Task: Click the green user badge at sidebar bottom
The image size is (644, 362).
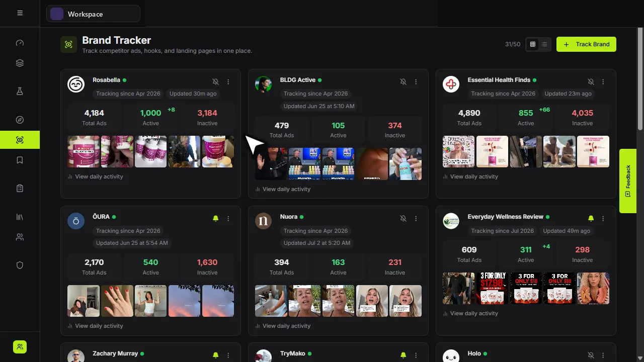Action: click(20, 347)
